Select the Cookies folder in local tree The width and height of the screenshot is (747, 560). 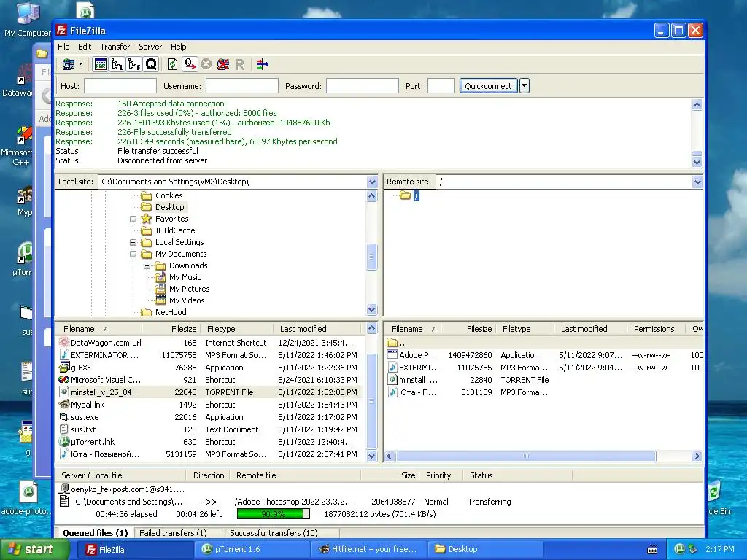169,195
